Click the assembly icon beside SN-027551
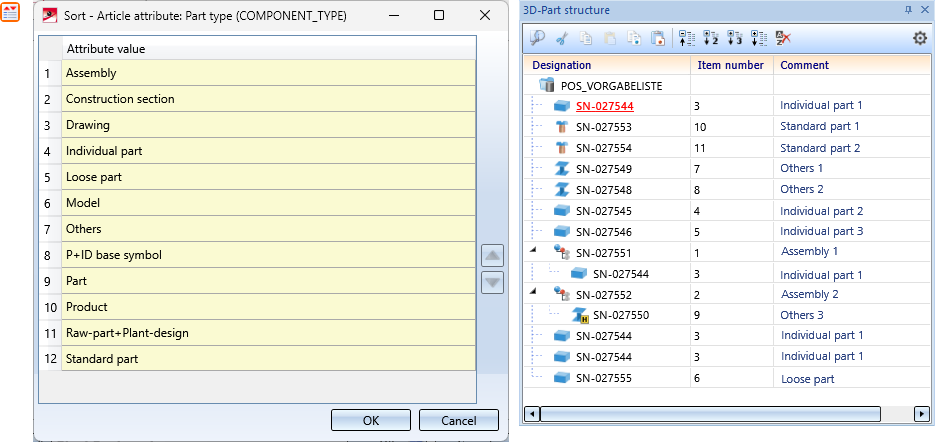The width and height of the screenshot is (935, 442). tap(562, 252)
